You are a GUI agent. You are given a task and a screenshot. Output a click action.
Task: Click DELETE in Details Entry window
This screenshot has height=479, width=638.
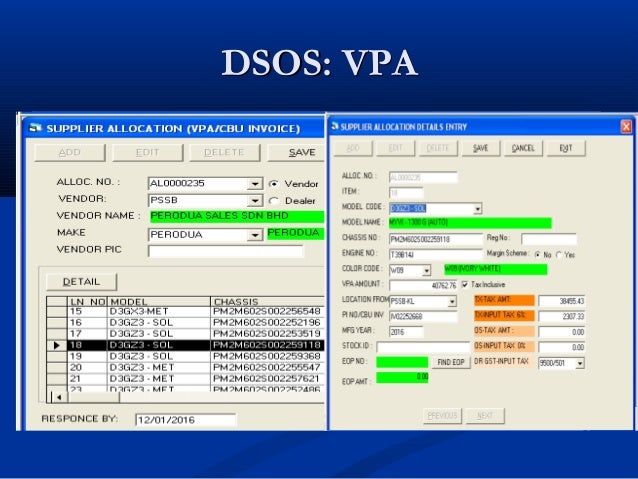(438, 148)
